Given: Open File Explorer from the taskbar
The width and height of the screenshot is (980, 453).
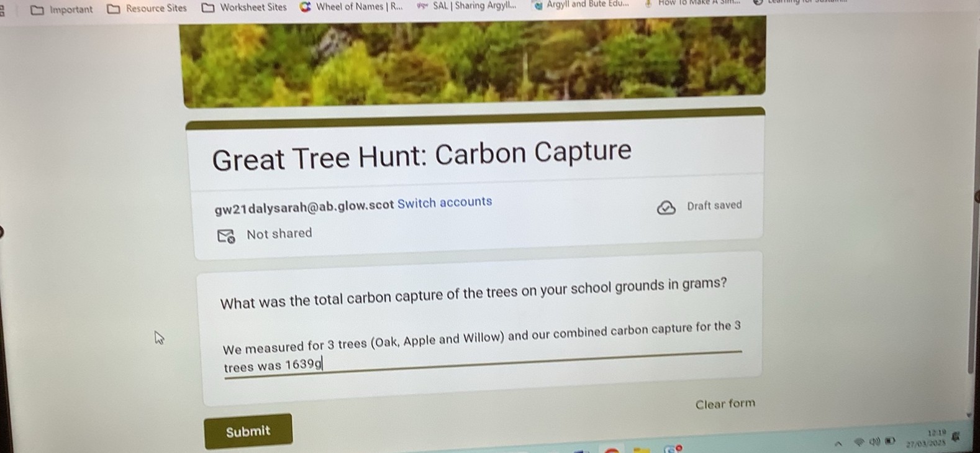Looking at the screenshot, I should 642,449.
